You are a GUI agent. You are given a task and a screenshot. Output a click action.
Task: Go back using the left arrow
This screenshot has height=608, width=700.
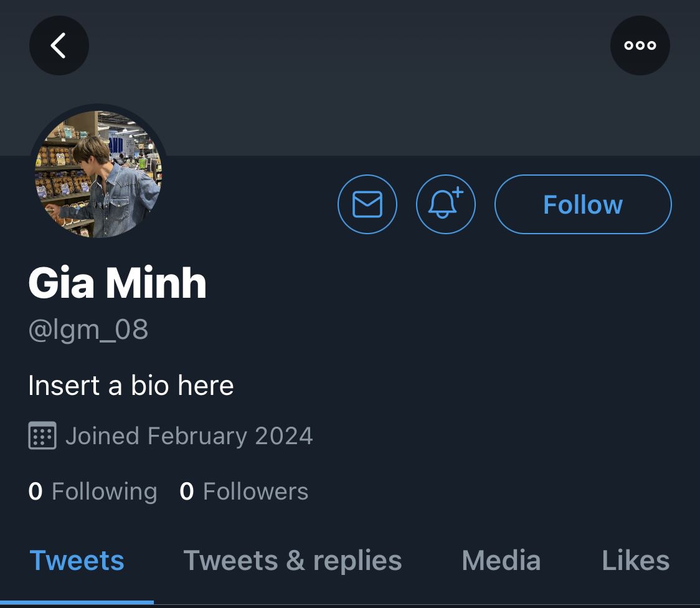(x=59, y=45)
